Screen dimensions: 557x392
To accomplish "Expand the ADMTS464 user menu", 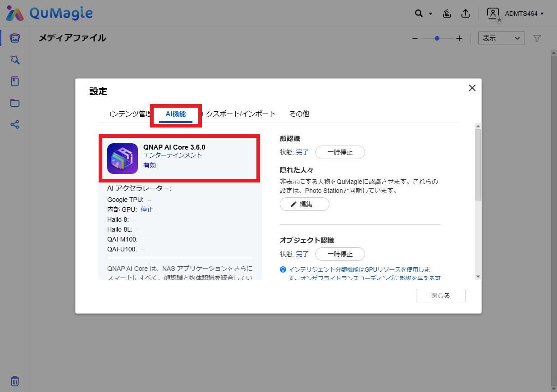I will point(516,14).
